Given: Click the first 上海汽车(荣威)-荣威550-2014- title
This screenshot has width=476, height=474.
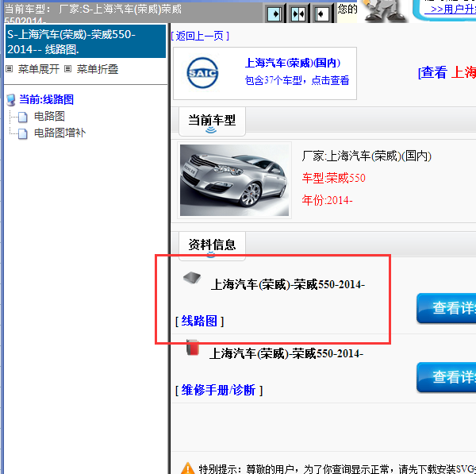Looking at the screenshot, I should [x=288, y=285].
